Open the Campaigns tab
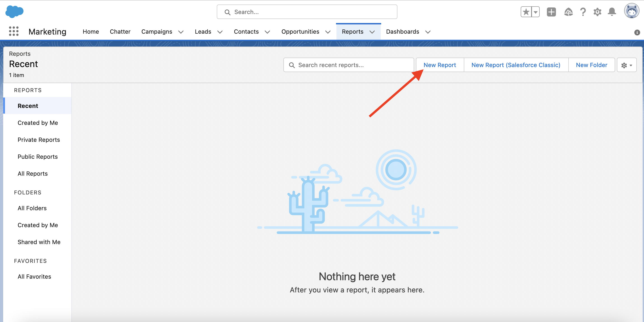Viewport: 644px width, 322px height. click(x=157, y=32)
